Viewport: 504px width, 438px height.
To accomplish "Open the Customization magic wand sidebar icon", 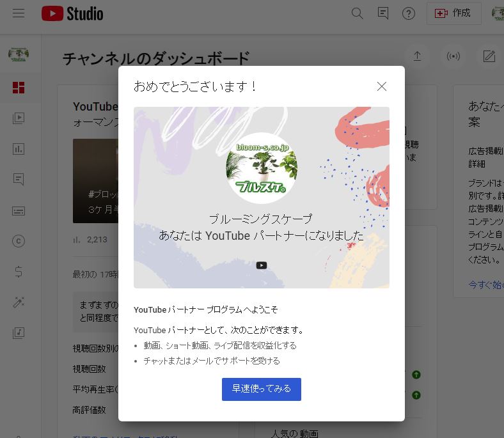I will (x=19, y=302).
